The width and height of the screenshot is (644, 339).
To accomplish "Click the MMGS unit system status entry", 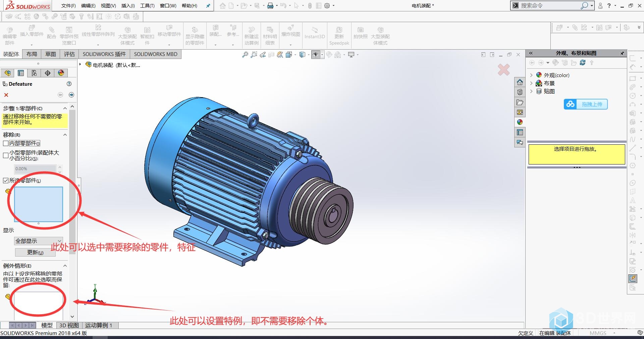I will point(598,333).
